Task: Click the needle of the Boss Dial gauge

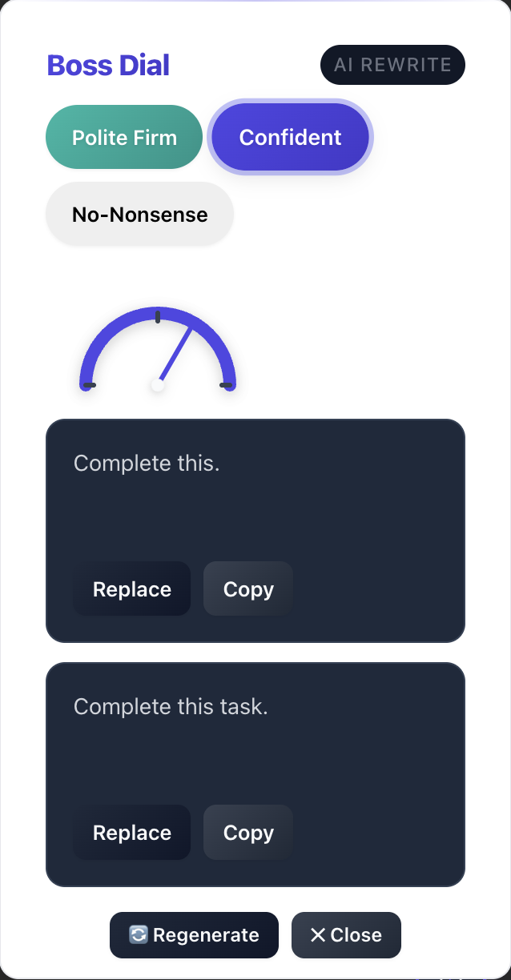Action: pos(176,352)
